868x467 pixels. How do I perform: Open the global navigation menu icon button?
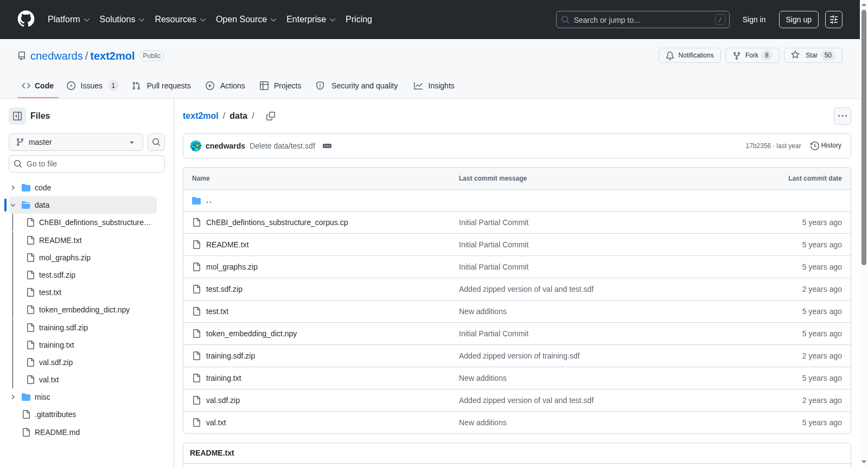click(834, 20)
